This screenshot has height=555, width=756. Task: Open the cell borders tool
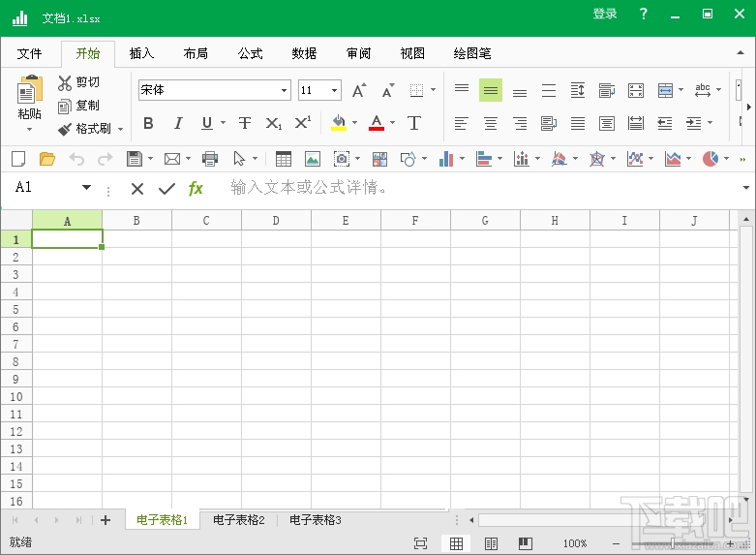(416, 90)
